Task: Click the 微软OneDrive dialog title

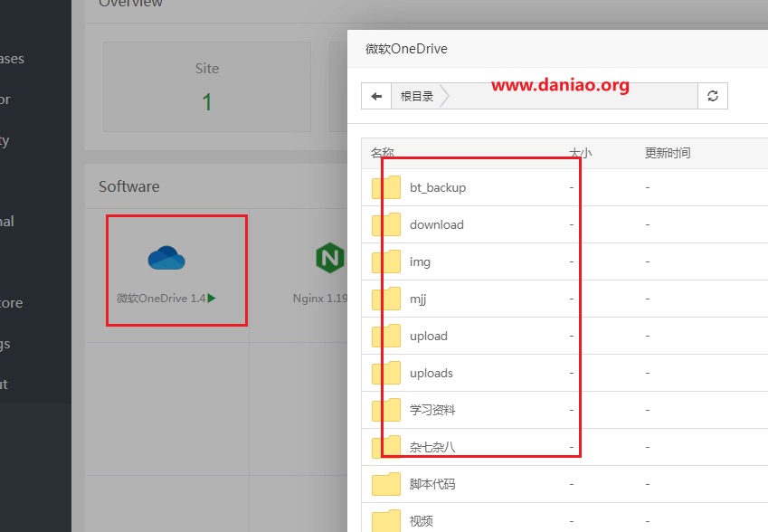Action: [406, 49]
